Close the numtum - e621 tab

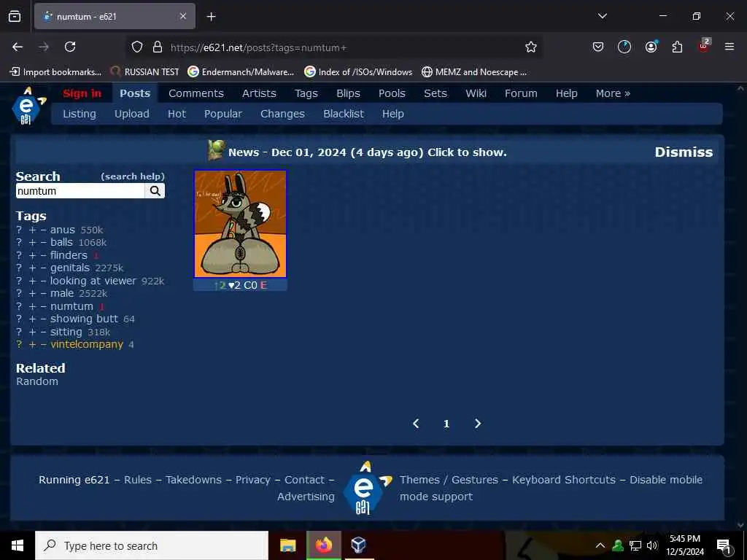pyautogui.click(x=183, y=16)
